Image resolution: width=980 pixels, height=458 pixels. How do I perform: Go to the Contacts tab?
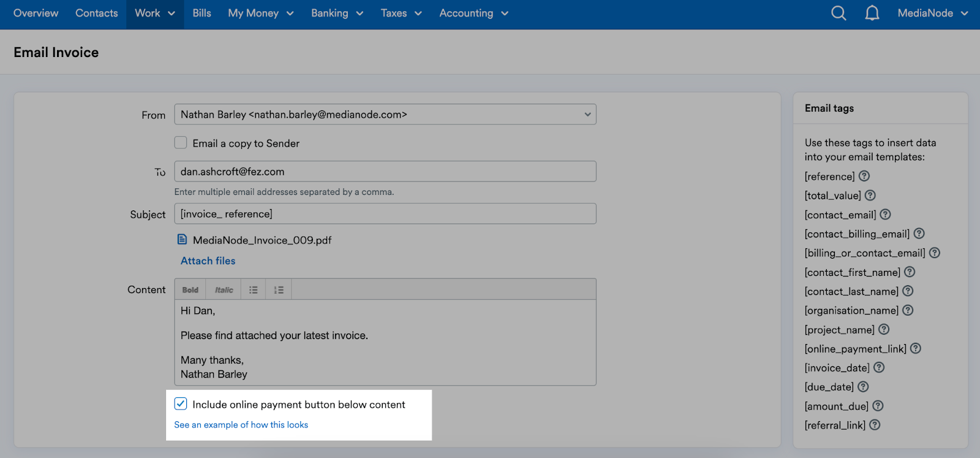(97, 13)
